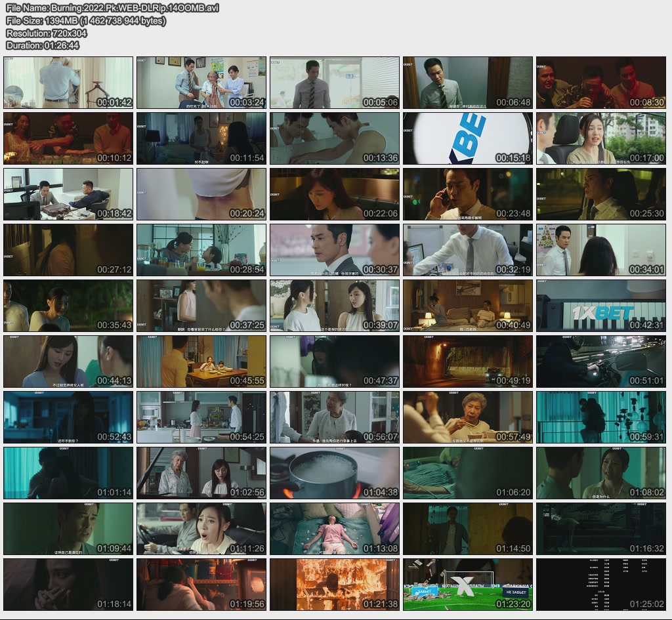
Task: Click the thumbnail timestamped 00:17:00
Action: point(601,138)
